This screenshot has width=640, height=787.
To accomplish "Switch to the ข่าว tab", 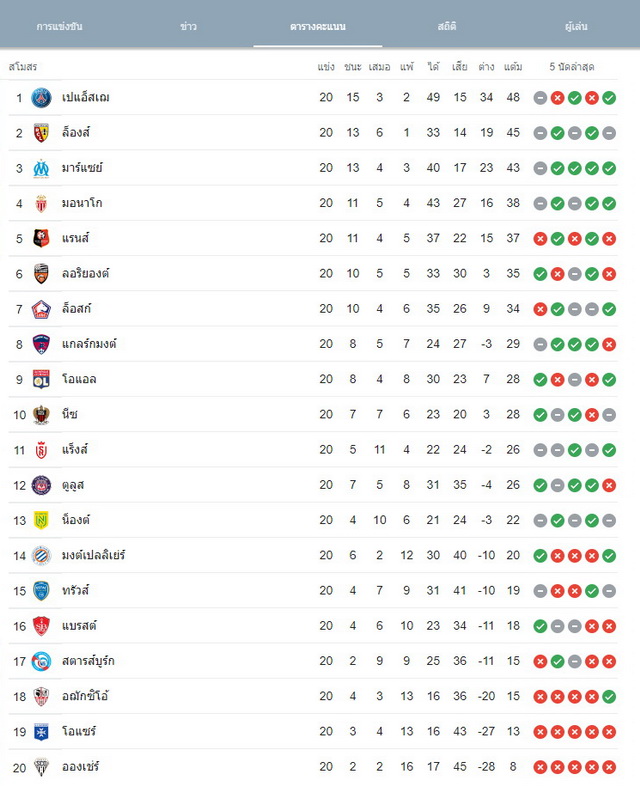I will pos(188,26).
